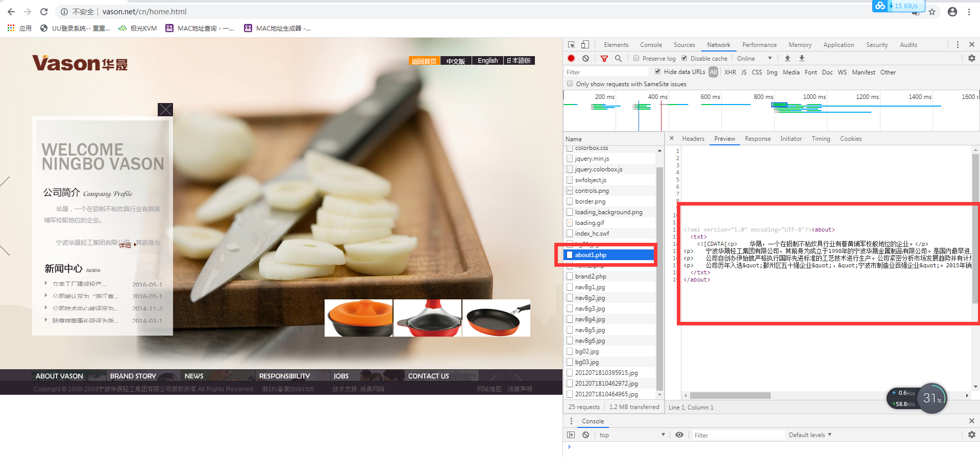Open Network settings gear

[x=972, y=59]
